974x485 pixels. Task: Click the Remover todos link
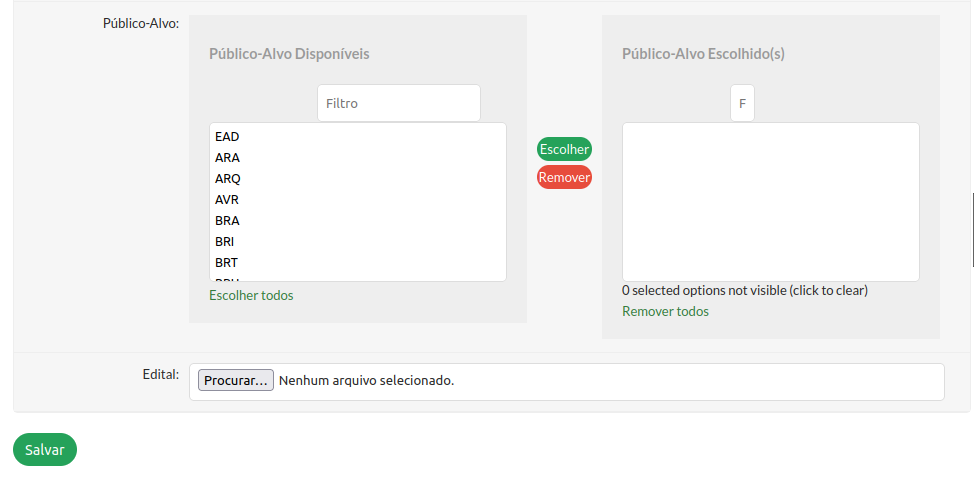[x=665, y=312]
